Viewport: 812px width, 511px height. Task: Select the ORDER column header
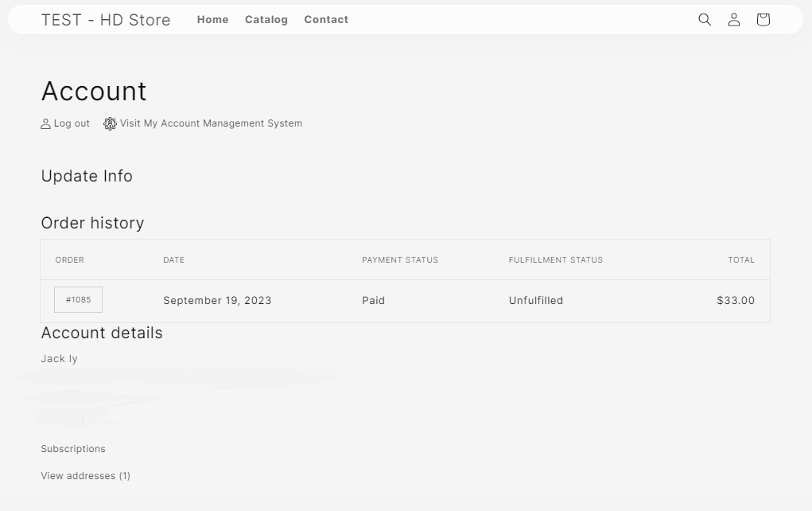[x=70, y=259]
